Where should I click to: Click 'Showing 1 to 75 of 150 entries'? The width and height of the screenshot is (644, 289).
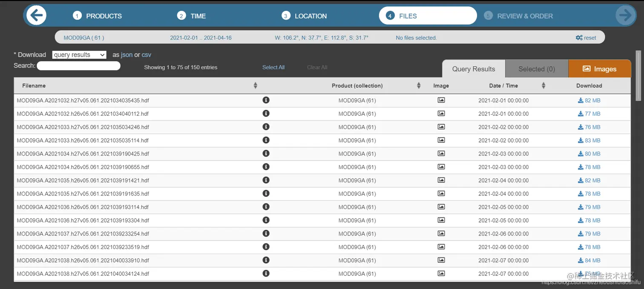181,67
